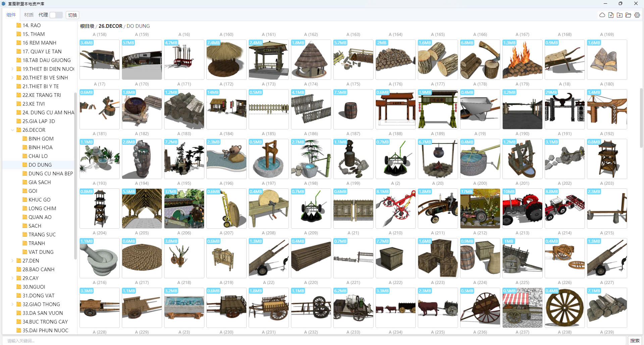Click the DO DUNG folder icon in tree
644x345 pixels.
coord(25,165)
